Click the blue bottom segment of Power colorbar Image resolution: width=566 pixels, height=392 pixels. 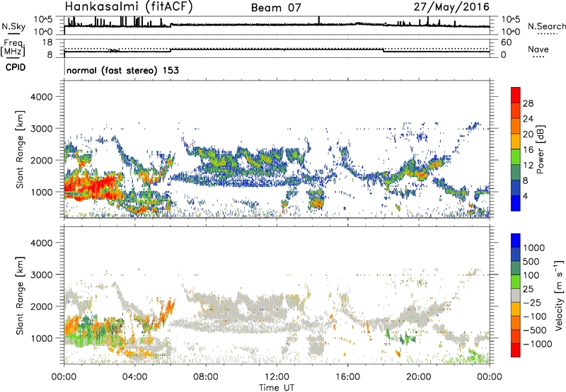click(516, 203)
